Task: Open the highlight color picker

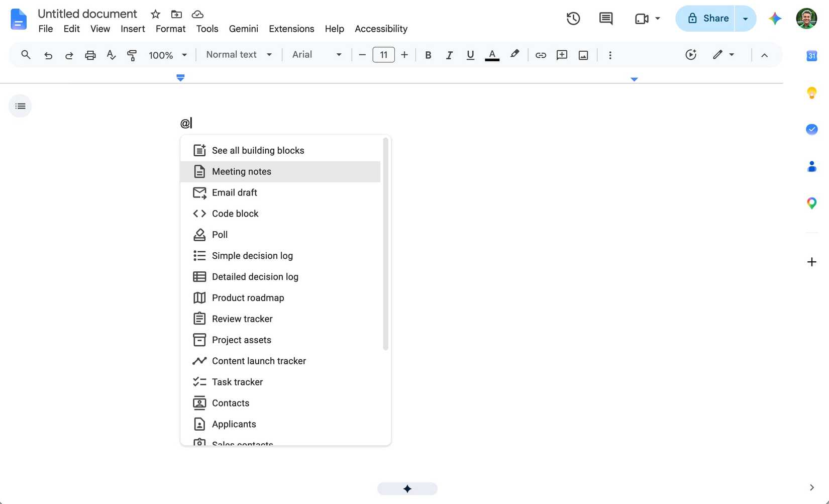Action: [514, 55]
